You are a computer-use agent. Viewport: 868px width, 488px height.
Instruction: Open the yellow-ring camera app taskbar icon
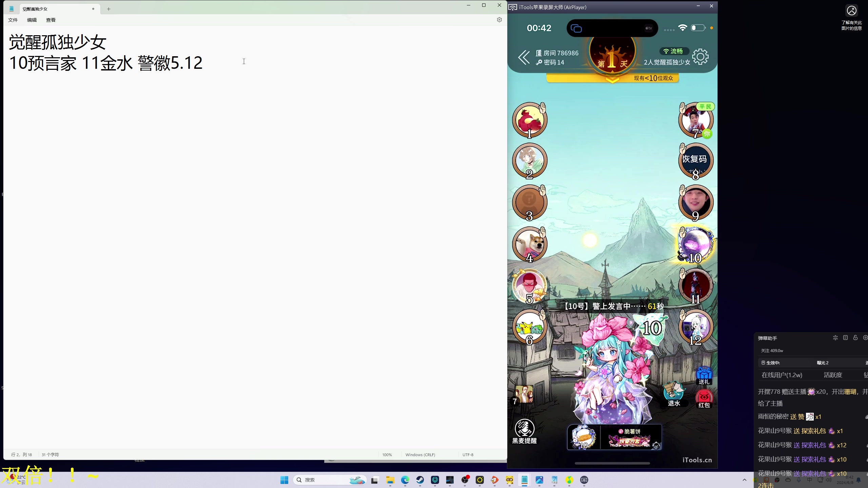pyautogui.click(x=480, y=480)
